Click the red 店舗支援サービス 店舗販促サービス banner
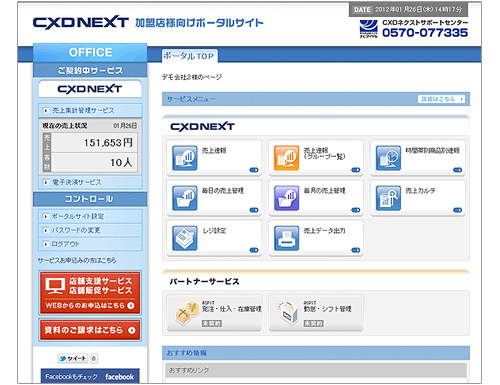The image size is (500, 385). click(90, 293)
